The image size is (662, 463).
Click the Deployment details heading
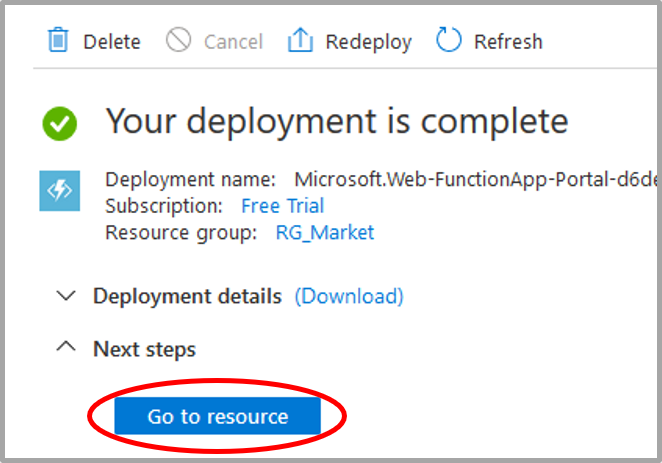click(x=187, y=296)
